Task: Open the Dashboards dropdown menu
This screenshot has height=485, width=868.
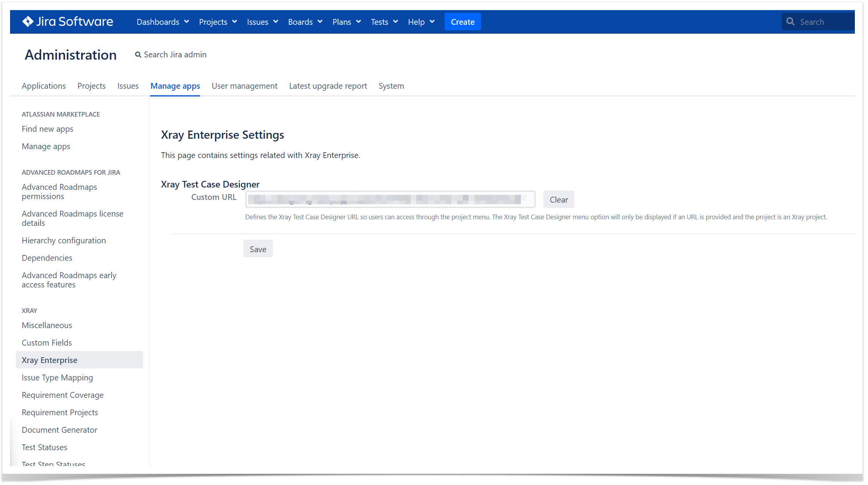Action: [163, 22]
